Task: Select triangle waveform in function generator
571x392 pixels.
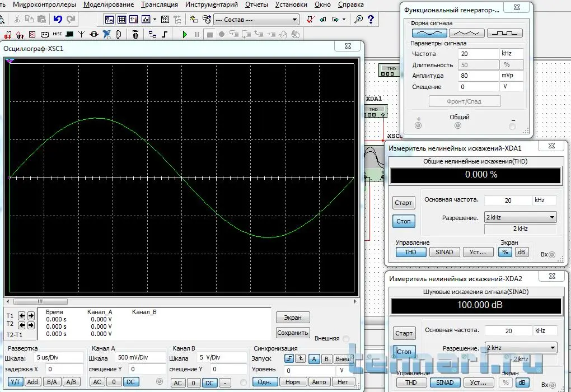Action: click(467, 33)
